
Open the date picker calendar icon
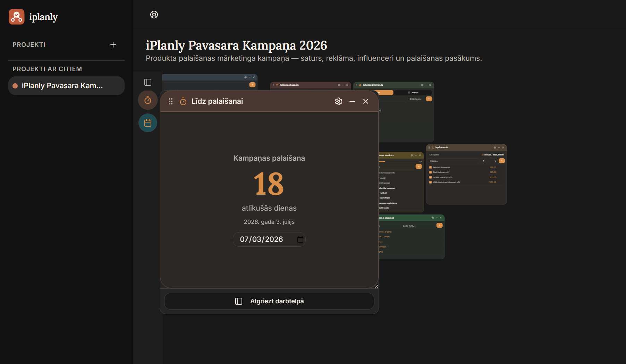tap(301, 239)
